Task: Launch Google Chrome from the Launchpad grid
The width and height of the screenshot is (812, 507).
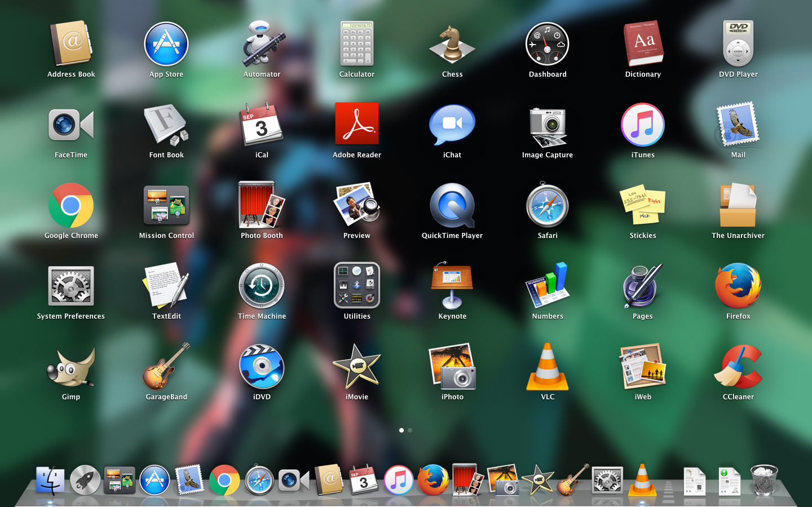Action: (x=71, y=205)
